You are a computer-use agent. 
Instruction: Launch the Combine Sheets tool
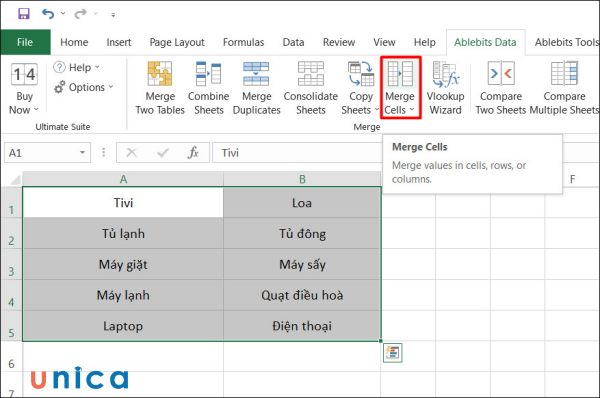[x=209, y=88]
